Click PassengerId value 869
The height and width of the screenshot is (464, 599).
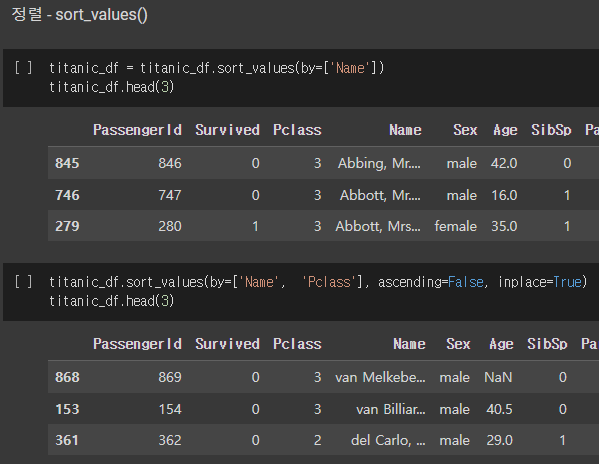point(170,377)
